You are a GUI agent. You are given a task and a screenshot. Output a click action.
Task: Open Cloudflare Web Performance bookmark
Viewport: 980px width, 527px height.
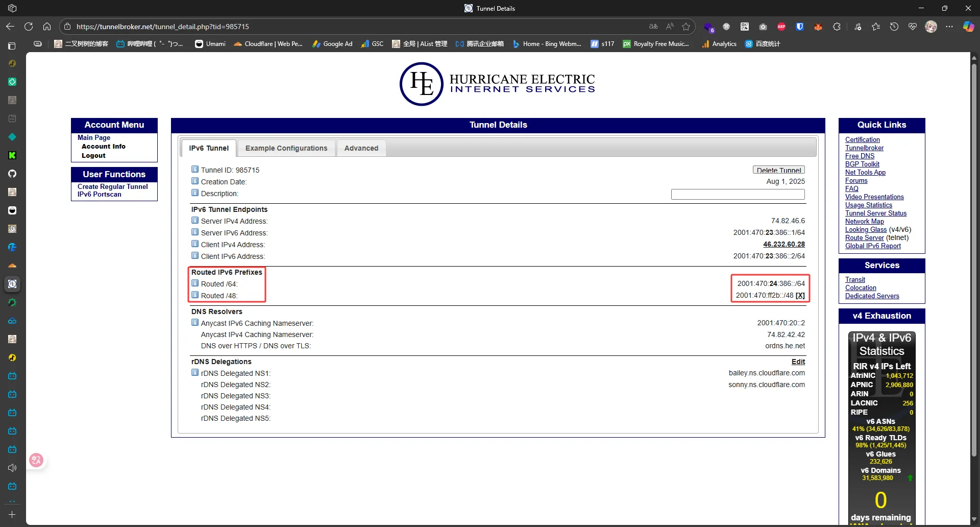tap(268, 44)
